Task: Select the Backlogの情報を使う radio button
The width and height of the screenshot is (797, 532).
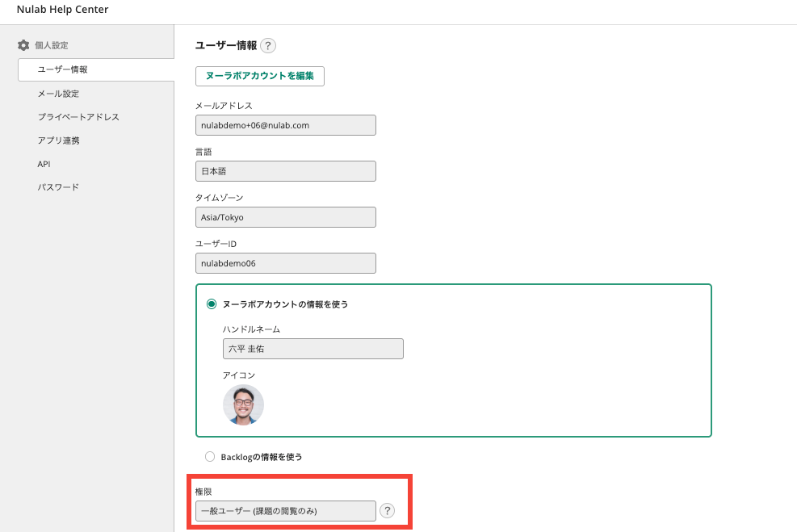Action: coord(210,456)
